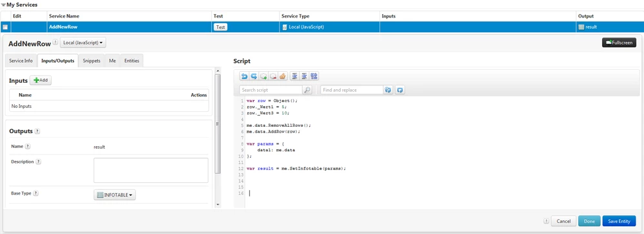This screenshot has height=234, width=644.
Task: Click JavaScript icon in Service Type cell
Action: (x=285, y=27)
